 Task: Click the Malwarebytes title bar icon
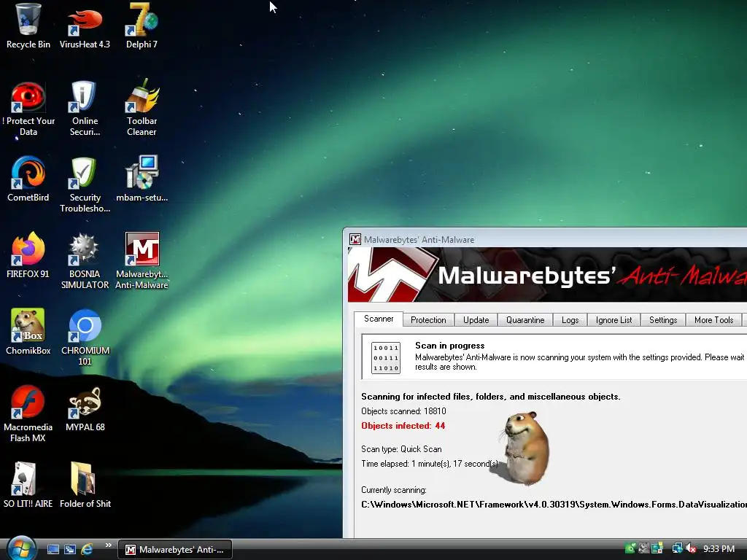(355, 239)
